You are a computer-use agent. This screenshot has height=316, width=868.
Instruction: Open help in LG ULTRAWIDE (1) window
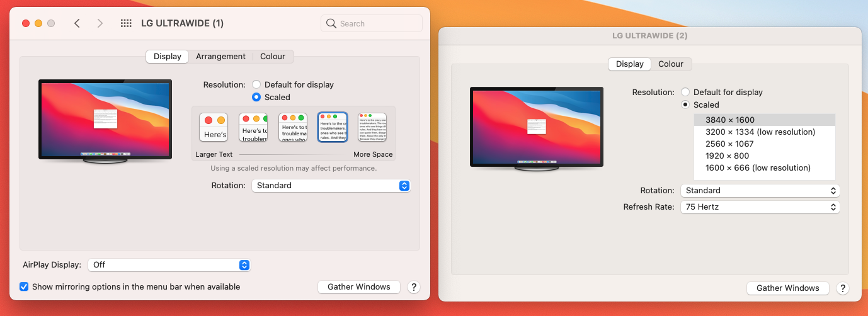point(414,287)
